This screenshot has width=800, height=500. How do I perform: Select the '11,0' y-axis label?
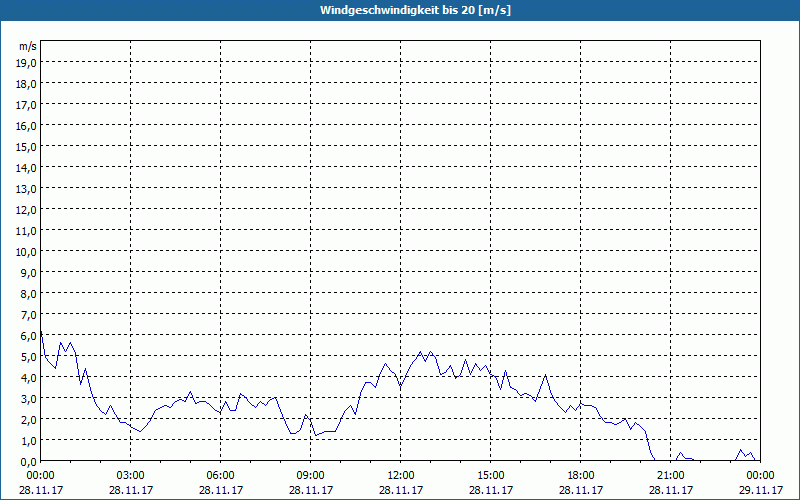click(x=27, y=231)
